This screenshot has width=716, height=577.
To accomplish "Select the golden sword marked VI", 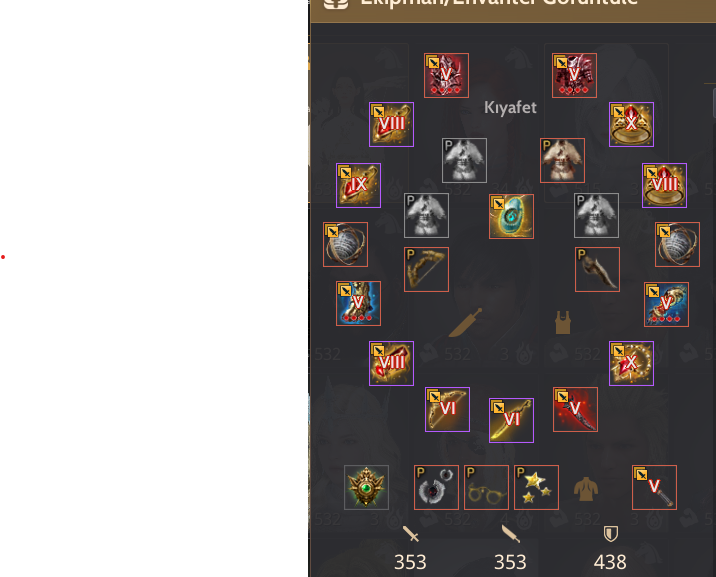I will coord(511,420).
